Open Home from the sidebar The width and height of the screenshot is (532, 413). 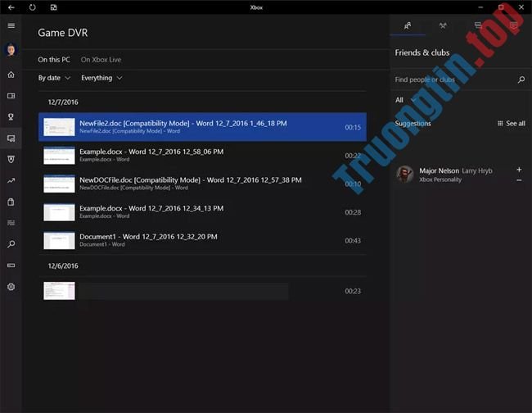point(11,75)
